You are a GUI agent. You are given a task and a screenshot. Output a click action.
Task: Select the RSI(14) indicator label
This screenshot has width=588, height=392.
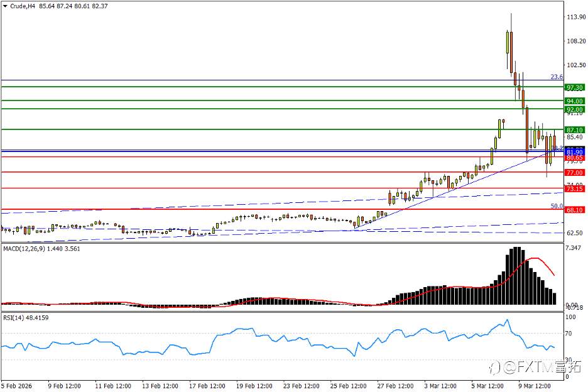(13, 318)
